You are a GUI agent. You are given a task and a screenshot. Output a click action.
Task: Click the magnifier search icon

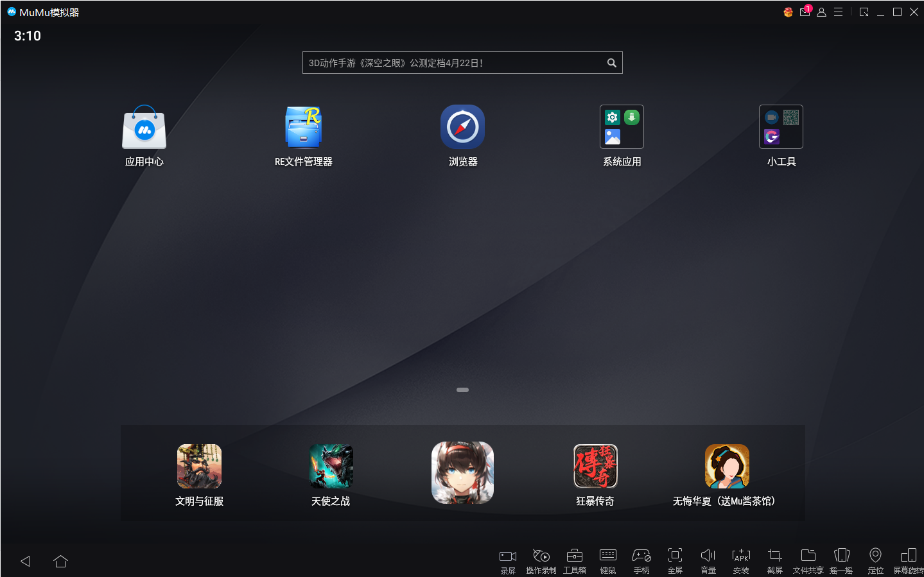tap(612, 63)
